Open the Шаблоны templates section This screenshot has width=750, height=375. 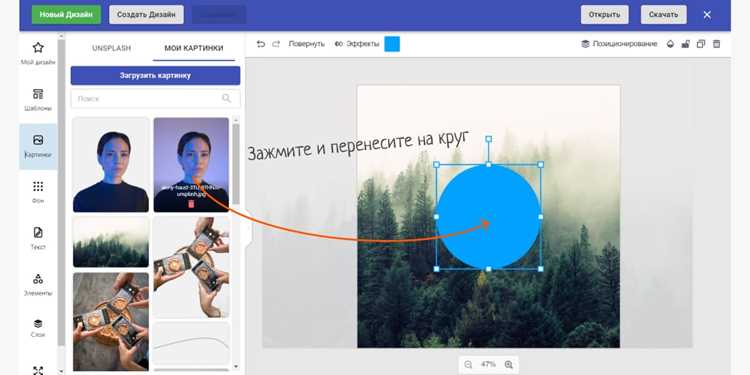tap(38, 99)
